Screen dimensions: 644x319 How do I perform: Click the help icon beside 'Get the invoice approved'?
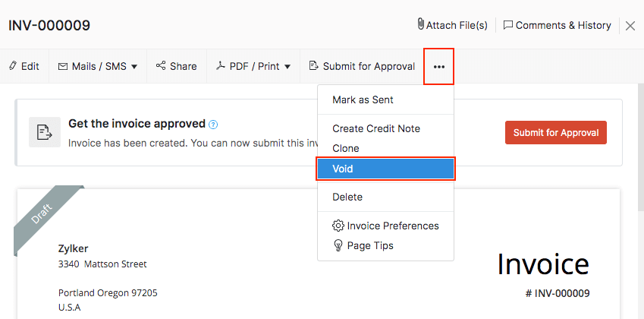[213, 125]
